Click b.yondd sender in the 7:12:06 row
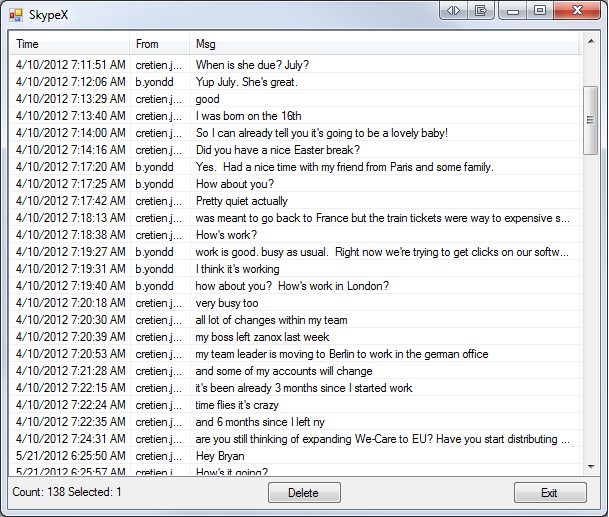 (154, 82)
